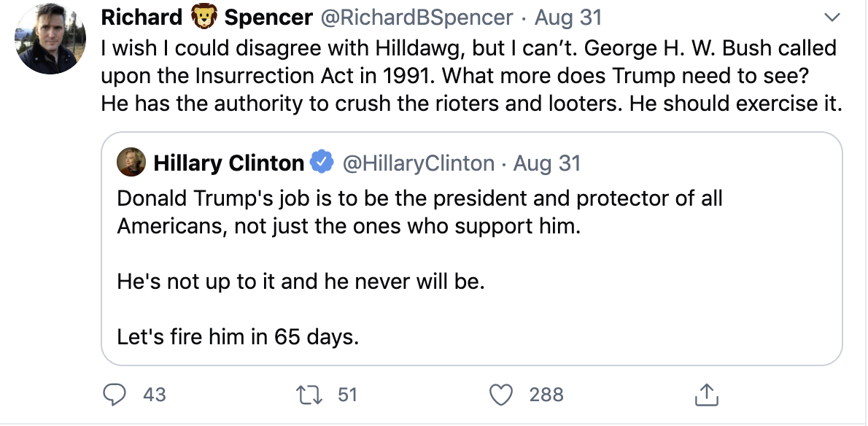Open the tweet options chevron menu
The height and width of the screenshot is (426, 868).
pyautogui.click(x=832, y=17)
